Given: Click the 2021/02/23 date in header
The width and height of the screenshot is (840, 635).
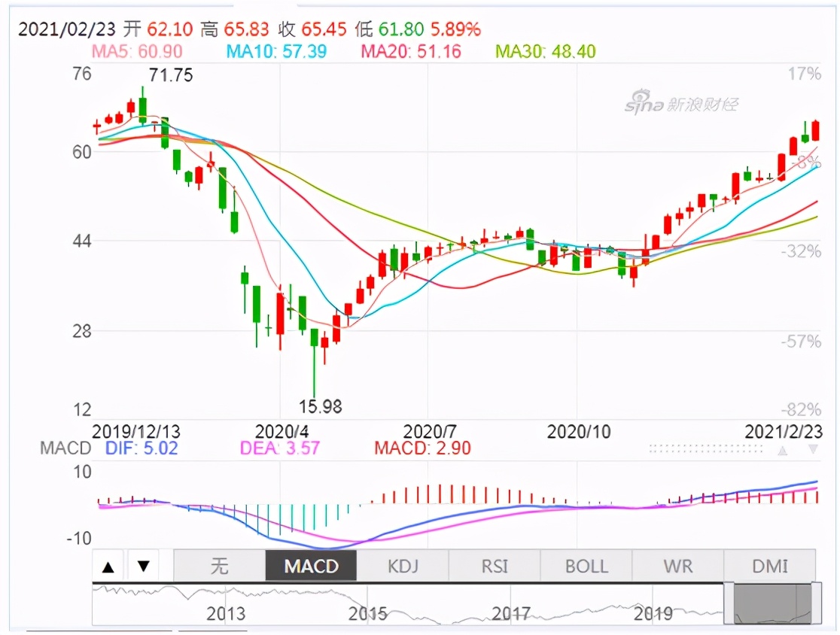Looking at the screenshot, I should tap(67, 29).
